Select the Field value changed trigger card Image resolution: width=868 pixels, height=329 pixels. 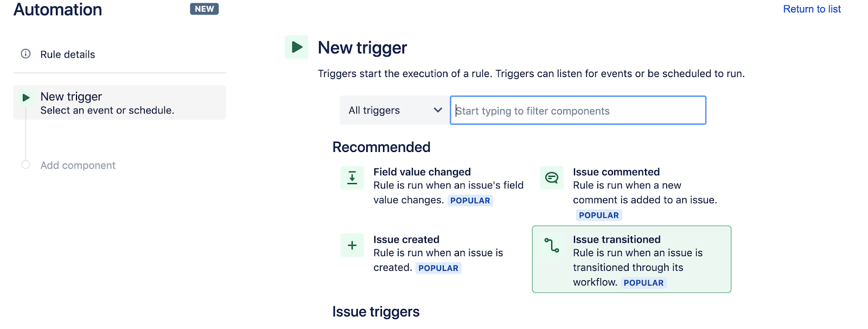pos(434,185)
